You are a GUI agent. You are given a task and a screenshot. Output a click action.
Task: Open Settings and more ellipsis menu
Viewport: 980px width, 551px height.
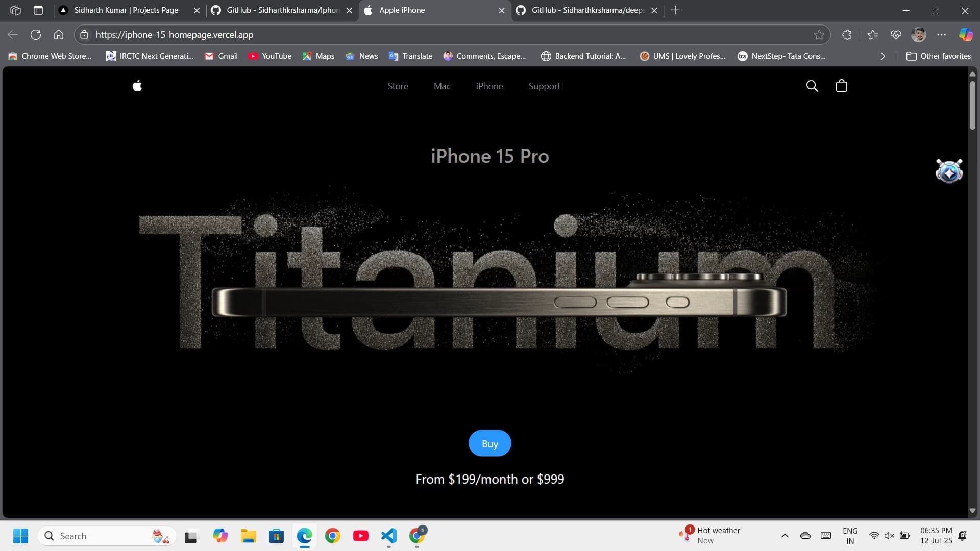click(x=941, y=35)
